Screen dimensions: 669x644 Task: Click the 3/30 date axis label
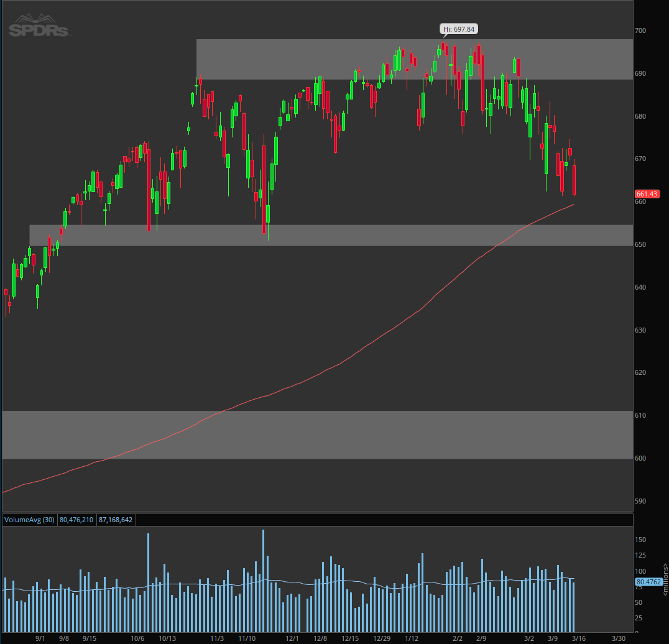point(619,638)
